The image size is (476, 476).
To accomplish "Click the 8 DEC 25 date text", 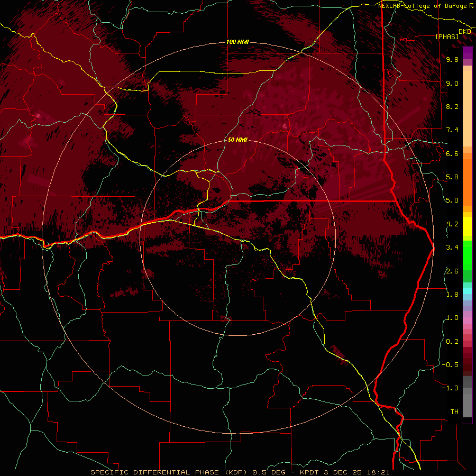I will click(x=344, y=472).
